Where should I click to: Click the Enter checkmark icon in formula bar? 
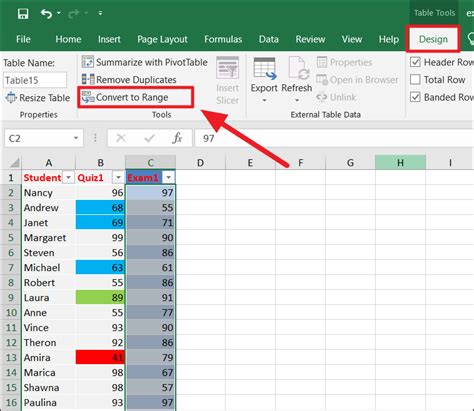tap(150, 138)
